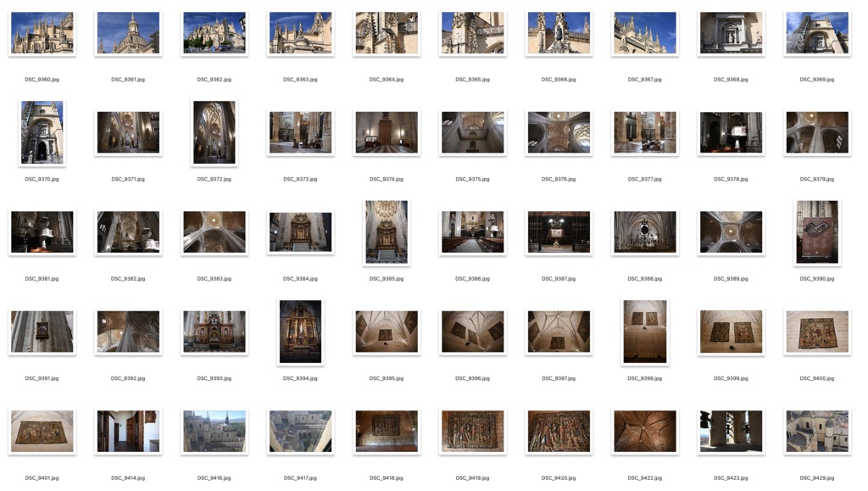
Task: Choose the DSC_9373.jpg thumbnail
Action: 300,132
